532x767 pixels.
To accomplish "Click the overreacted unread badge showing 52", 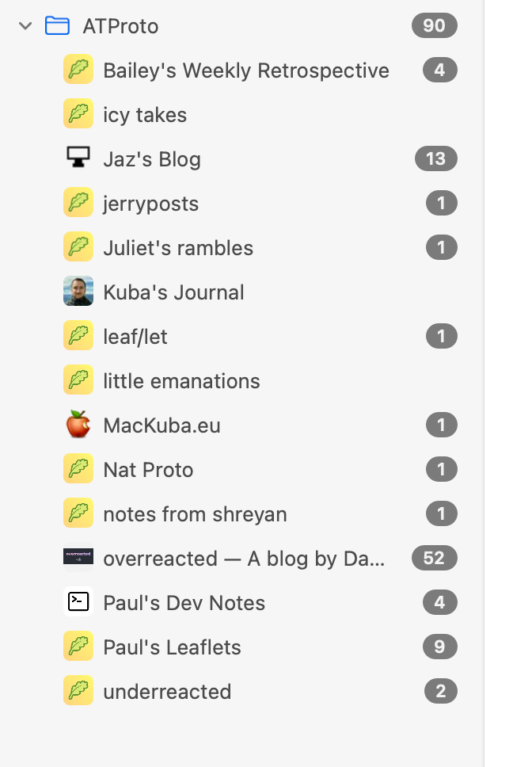I will click(435, 558).
